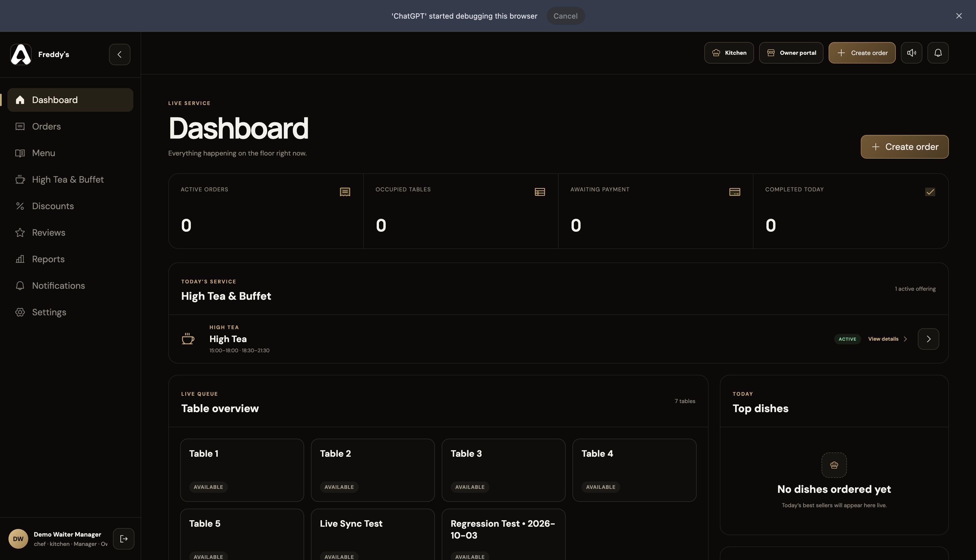Open the Owner portal
This screenshot has width=976, height=560.
tap(791, 53)
